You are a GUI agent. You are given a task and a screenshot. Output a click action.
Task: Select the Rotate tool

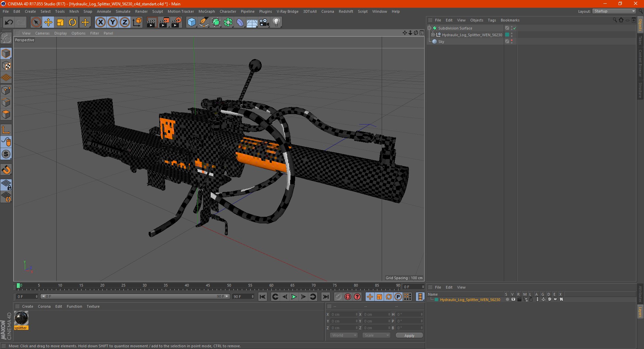point(72,22)
